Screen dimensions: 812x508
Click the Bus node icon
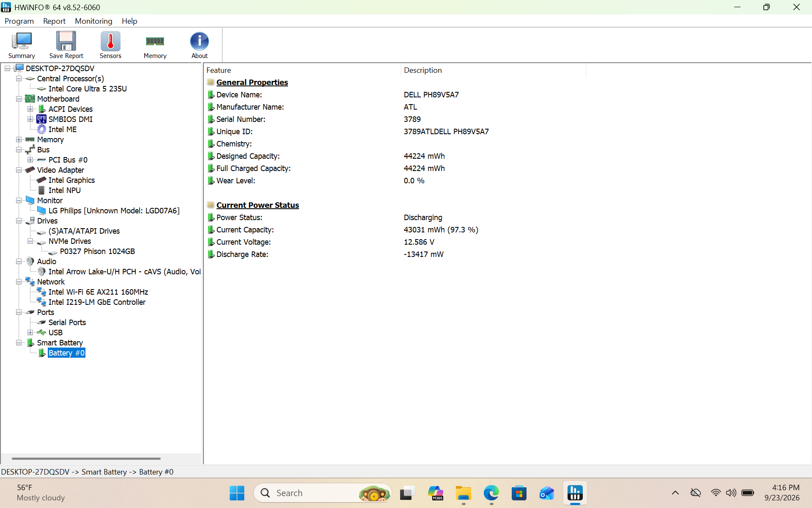[x=30, y=150]
